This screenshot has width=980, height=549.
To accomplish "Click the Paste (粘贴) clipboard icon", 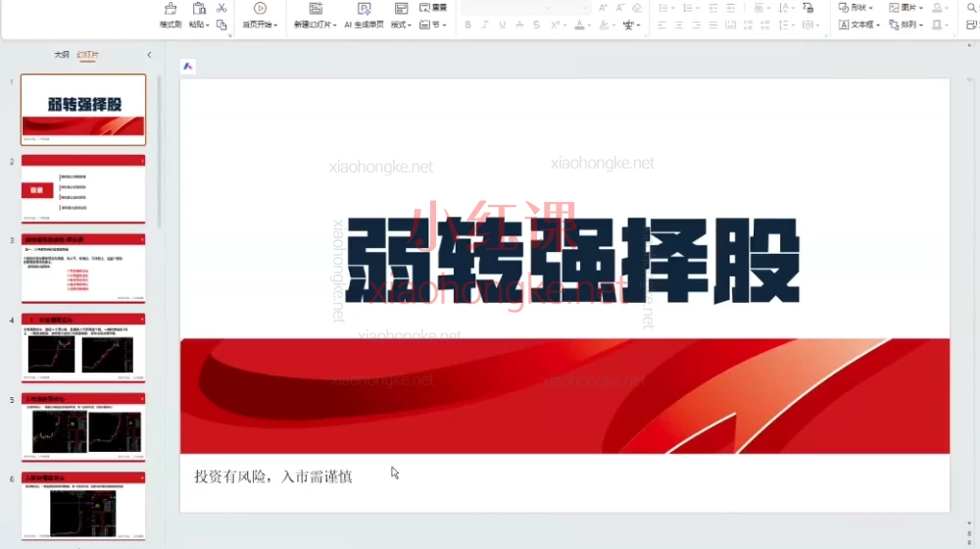I will (x=199, y=9).
